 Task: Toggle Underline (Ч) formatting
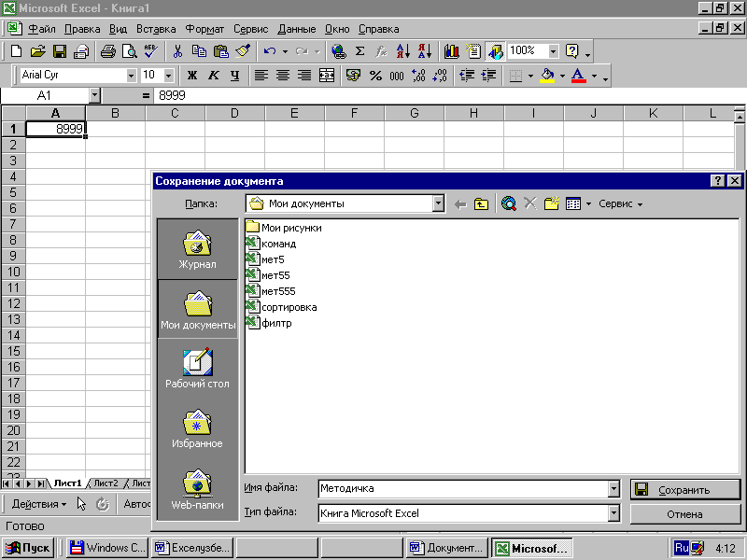pyautogui.click(x=235, y=76)
